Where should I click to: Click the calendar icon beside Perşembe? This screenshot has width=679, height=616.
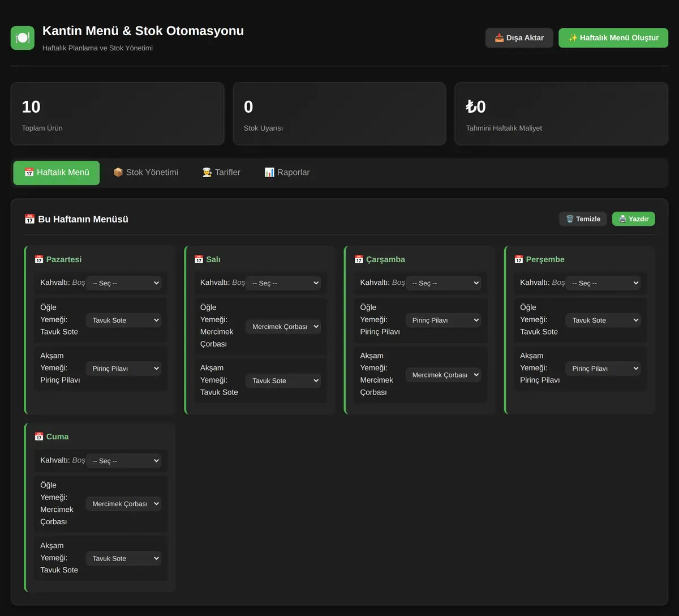click(x=519, y=259)
